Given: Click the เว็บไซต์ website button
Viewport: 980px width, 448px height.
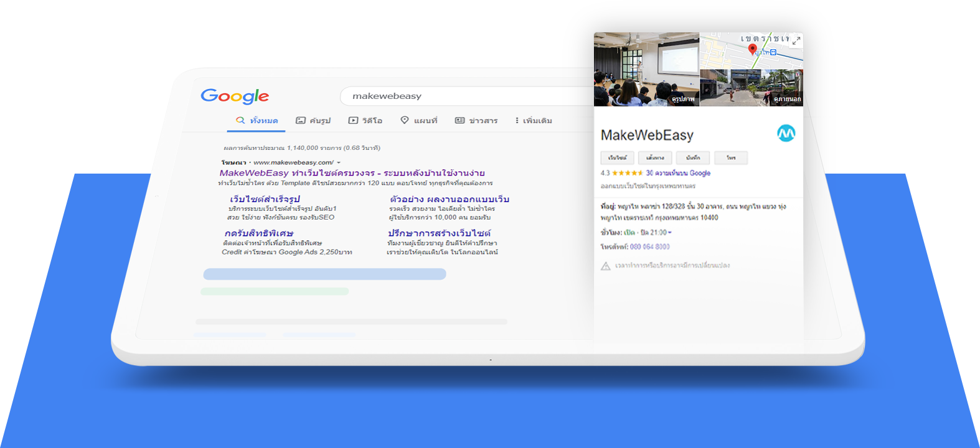Looking at the screenshot, I should [x=618, y=158].
